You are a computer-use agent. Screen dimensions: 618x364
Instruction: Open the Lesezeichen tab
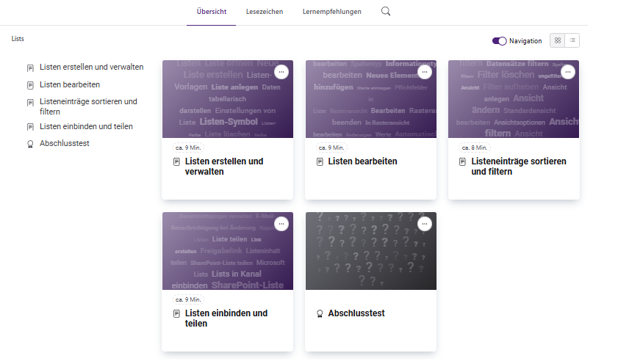[265, 12]
